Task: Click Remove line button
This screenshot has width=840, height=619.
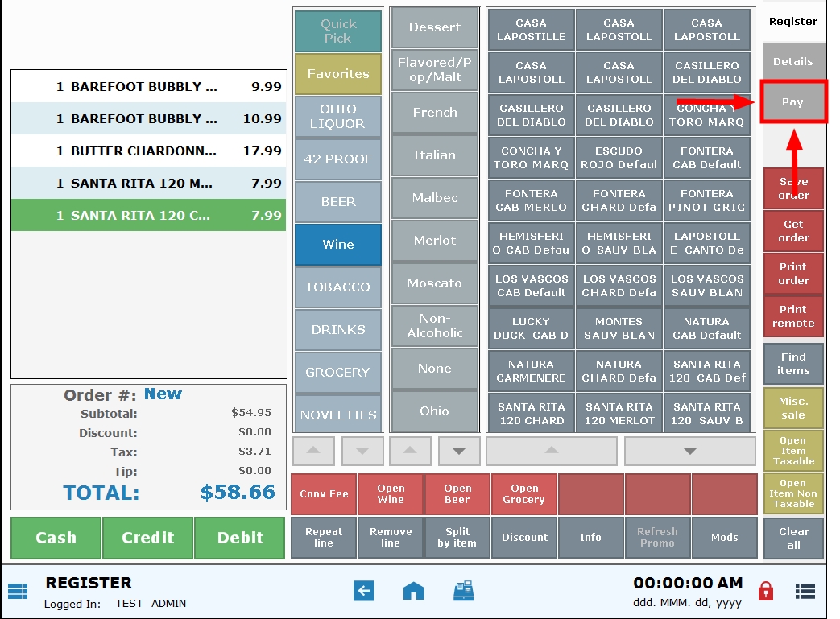Action: pos(391,538)
